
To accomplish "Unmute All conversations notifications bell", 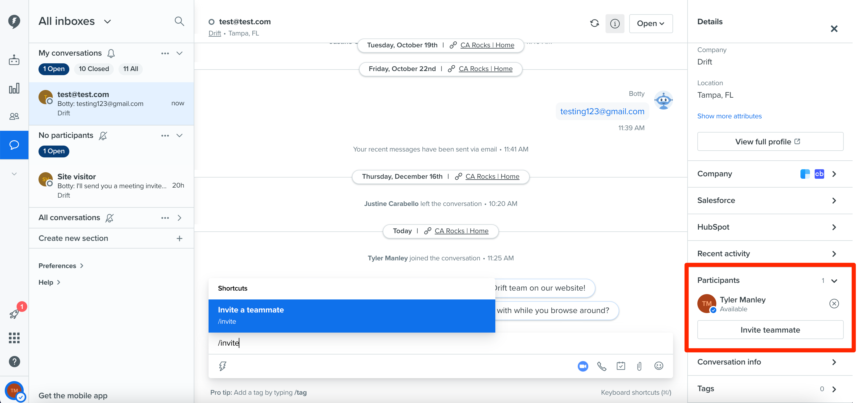I will pyautogui.click(x=110, y=218).
